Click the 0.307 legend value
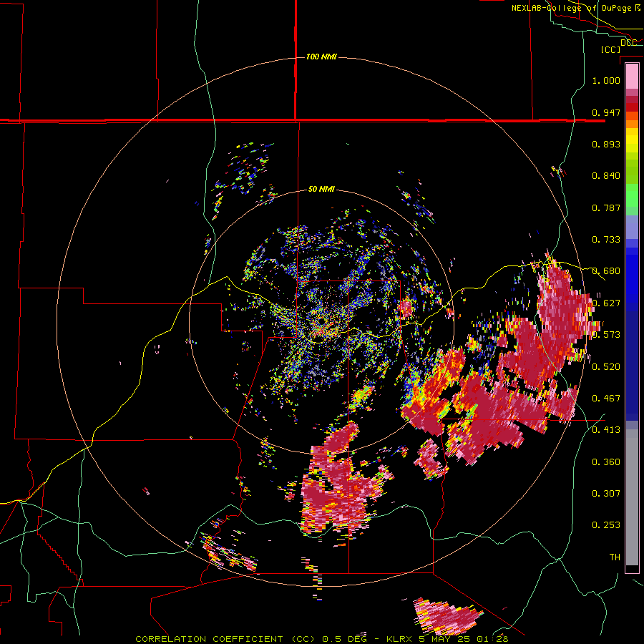The image size is (644, 644). (x=606, y=494)
